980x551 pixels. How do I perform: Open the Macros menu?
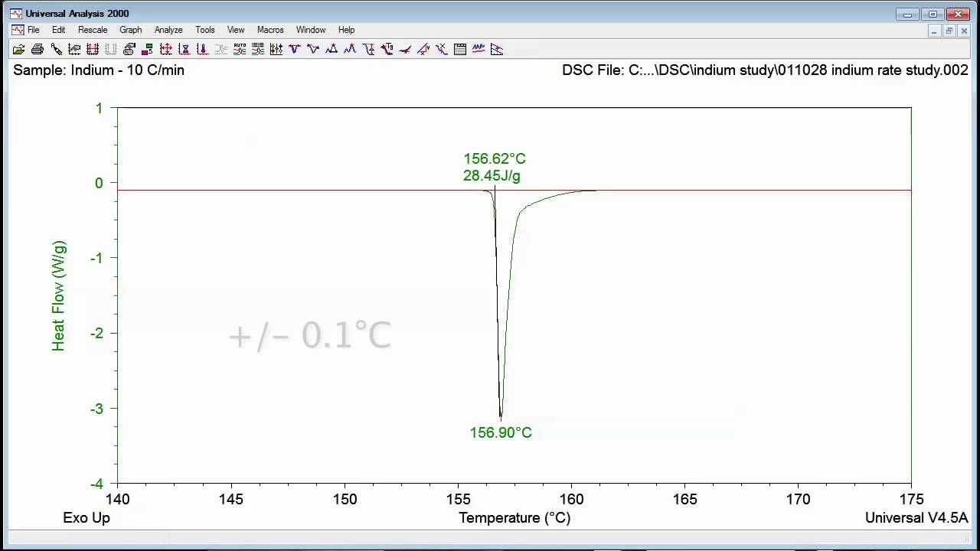click(270, 30)
